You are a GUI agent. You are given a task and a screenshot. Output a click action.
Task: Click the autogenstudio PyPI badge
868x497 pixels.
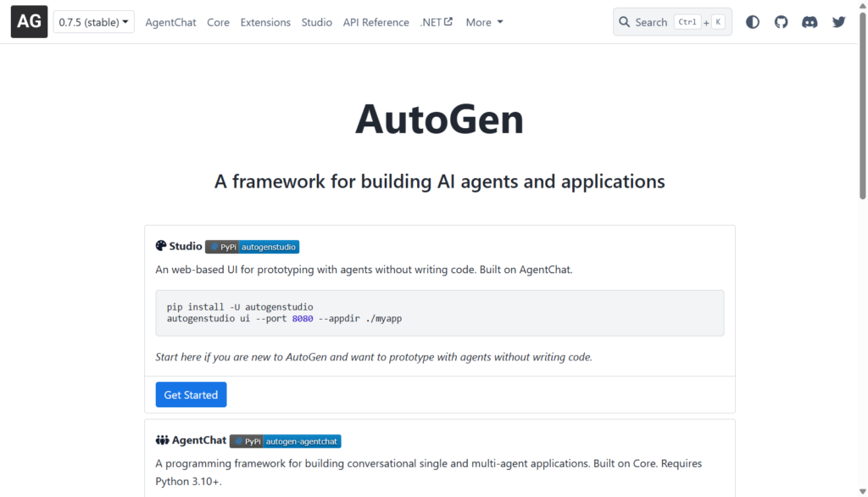click(x=253, y=247)
